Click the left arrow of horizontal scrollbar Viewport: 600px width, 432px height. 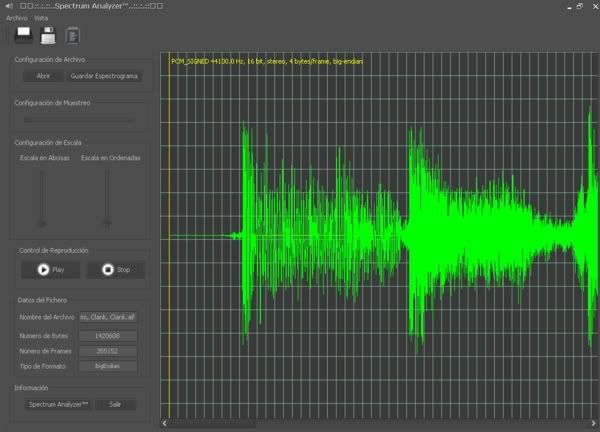165,423
